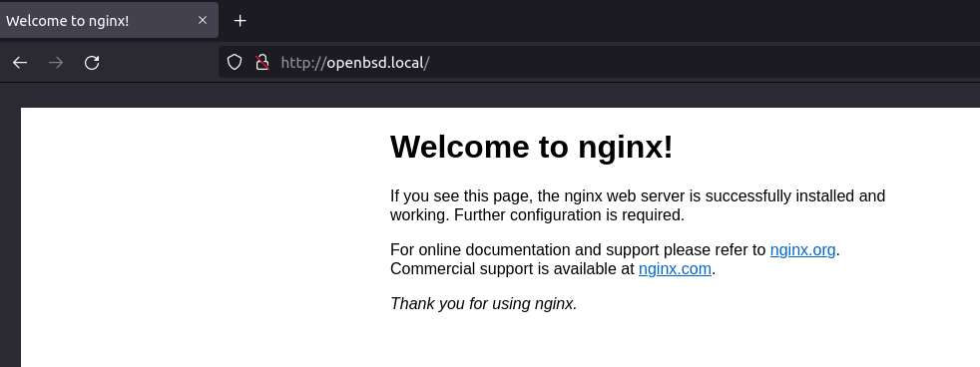980x367 pixels.
Task: Click the forward navigation arrow
Action: (56, 63)
